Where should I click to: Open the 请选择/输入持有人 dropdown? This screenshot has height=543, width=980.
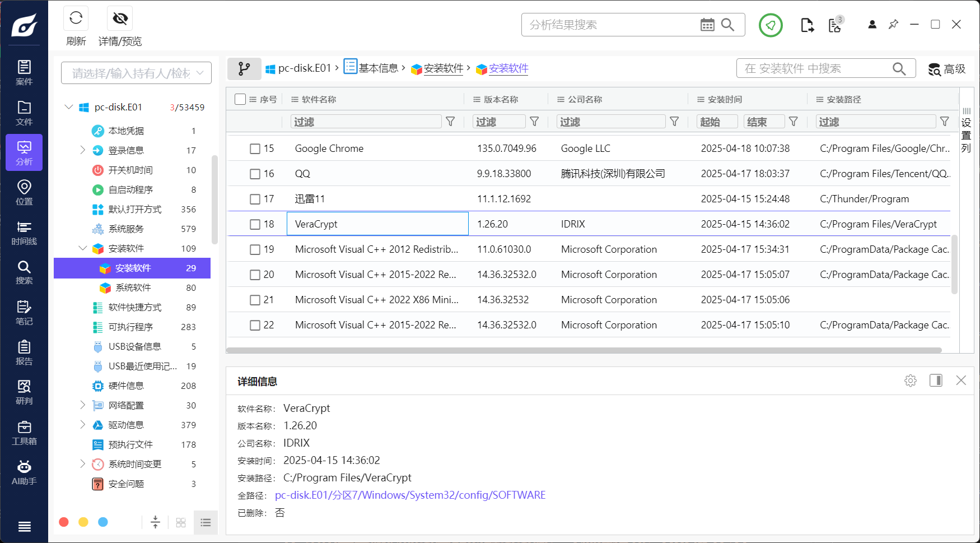[136, 73]
